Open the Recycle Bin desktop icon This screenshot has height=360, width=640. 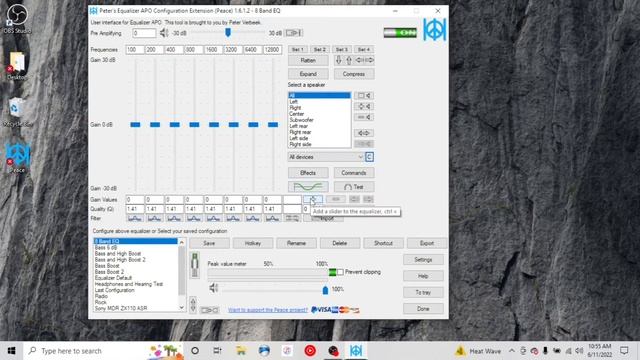click(x=16, y=112)
